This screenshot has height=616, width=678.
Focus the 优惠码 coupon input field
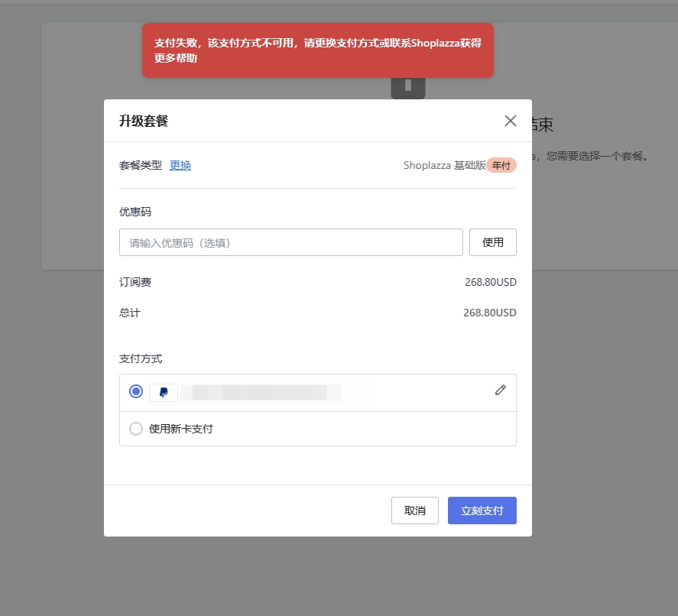pos(290,242)
